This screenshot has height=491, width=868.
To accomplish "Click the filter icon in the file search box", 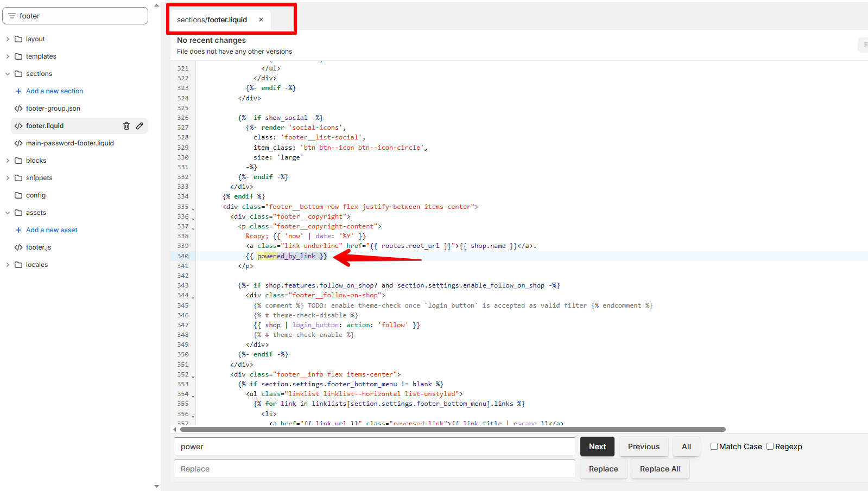I will pos(12,16).
